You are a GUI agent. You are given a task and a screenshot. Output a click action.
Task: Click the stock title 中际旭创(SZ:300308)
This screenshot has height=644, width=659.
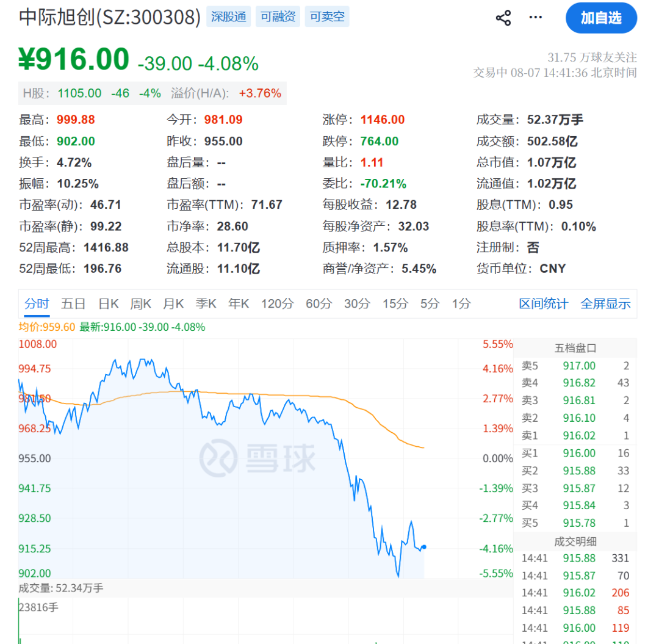[110, 17]
